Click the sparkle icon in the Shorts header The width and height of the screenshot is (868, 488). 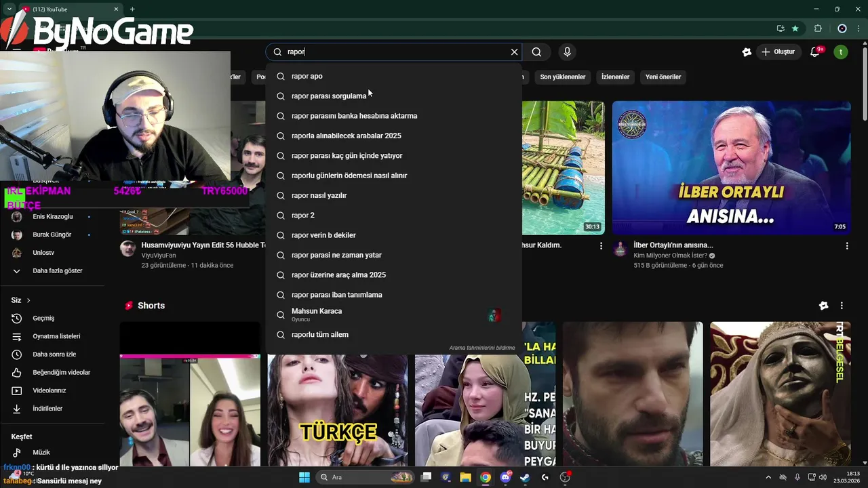pos(823,306)
